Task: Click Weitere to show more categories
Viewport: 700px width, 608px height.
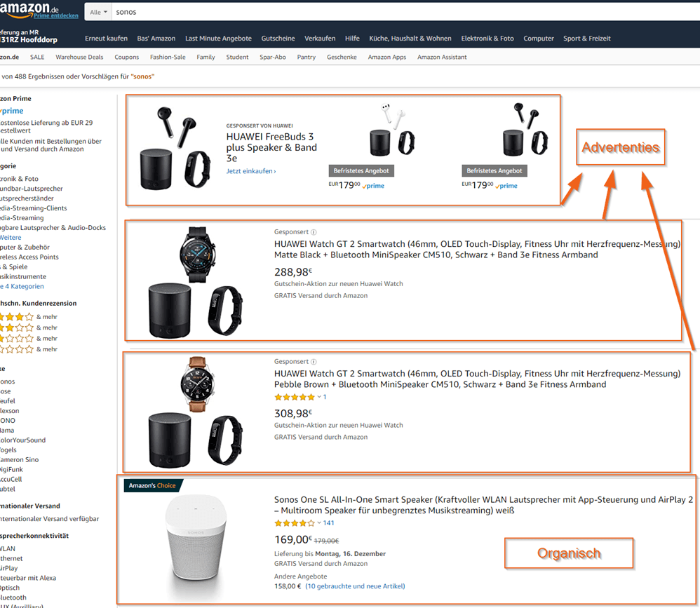Action: point(11,238)
